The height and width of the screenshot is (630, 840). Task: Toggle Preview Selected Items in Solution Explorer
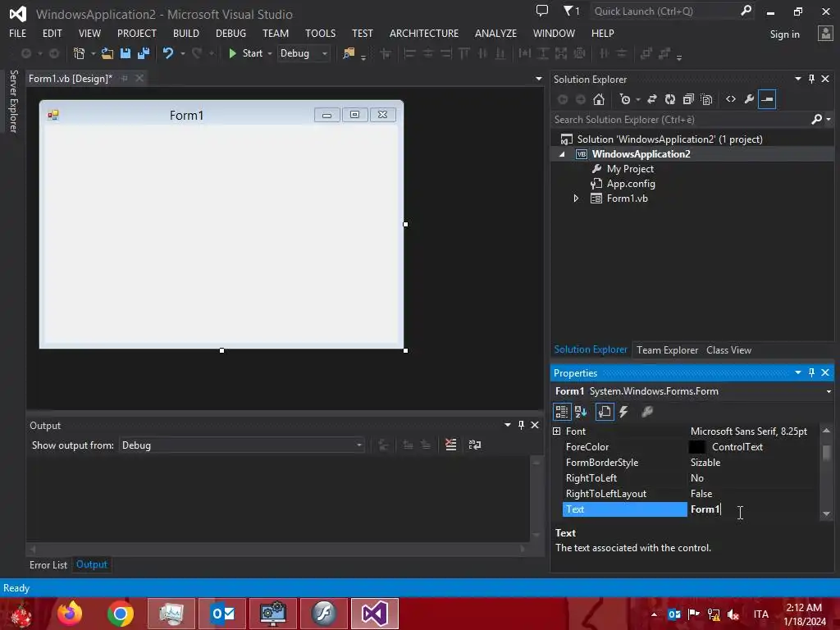[x=767, y=99]
